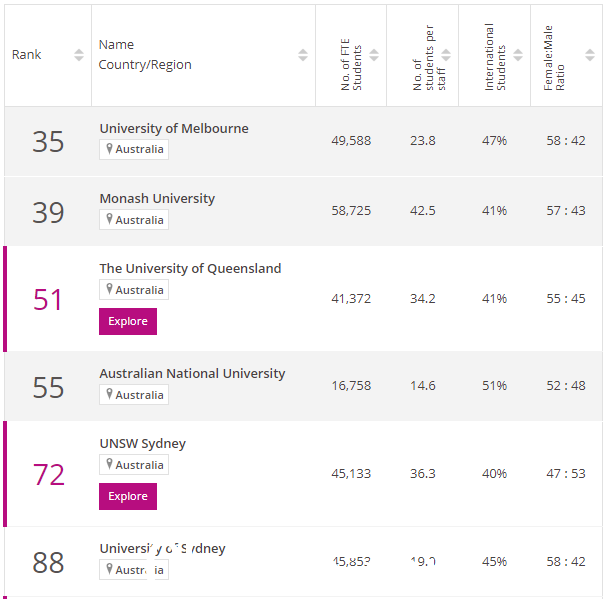Click international students value 45%
606x599 pixels.
point(494,562)
